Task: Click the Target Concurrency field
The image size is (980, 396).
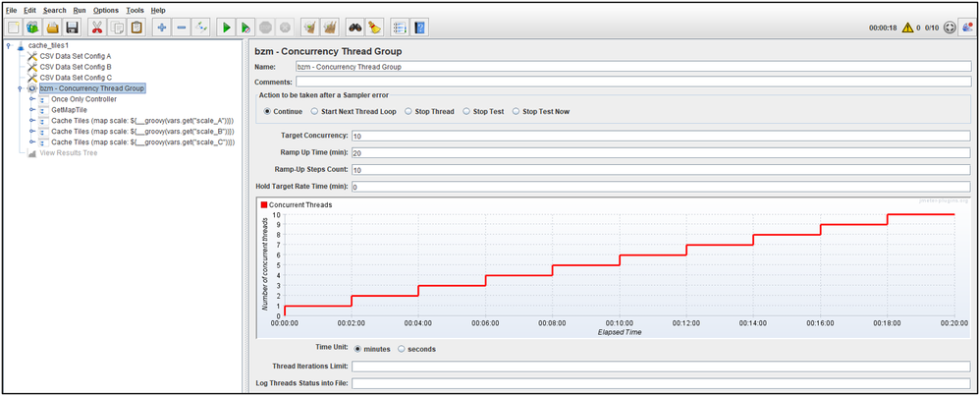Action: click(x=661, y=136)
